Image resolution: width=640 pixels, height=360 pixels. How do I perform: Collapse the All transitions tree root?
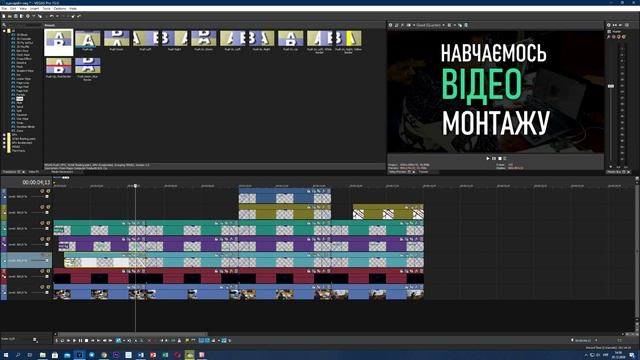click(x=4, y=31)
